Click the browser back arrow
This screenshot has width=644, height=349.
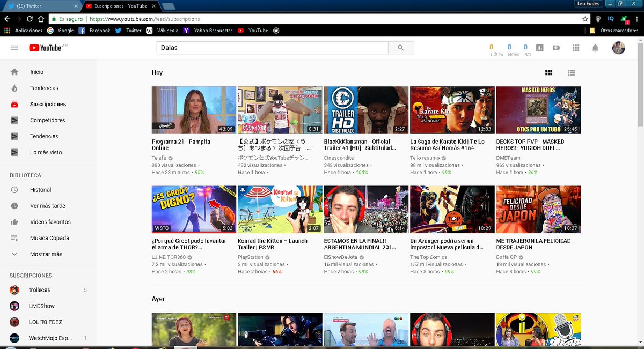tap(7, 19)
